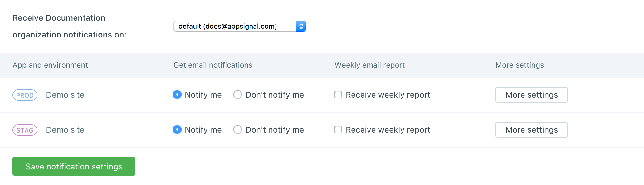Click the STAG row Demo site name
644x185 pixels.
pos(65,130)
